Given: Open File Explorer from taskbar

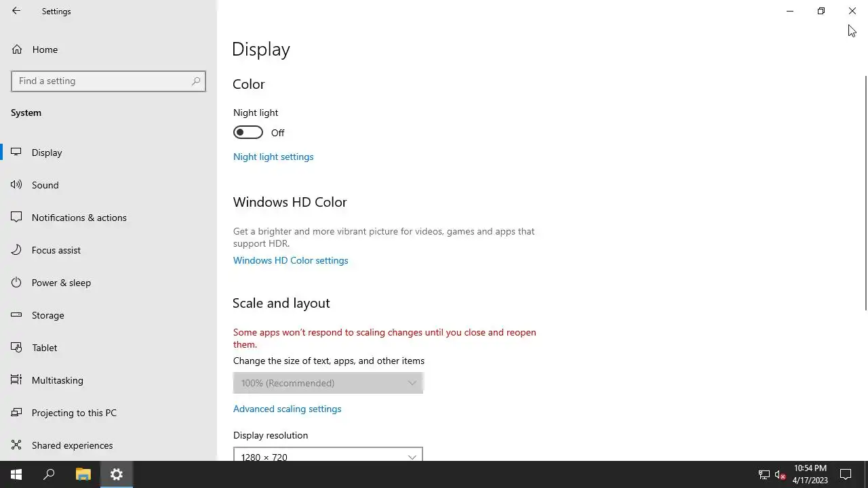Looking at the screenshot, I should [83, 474].
